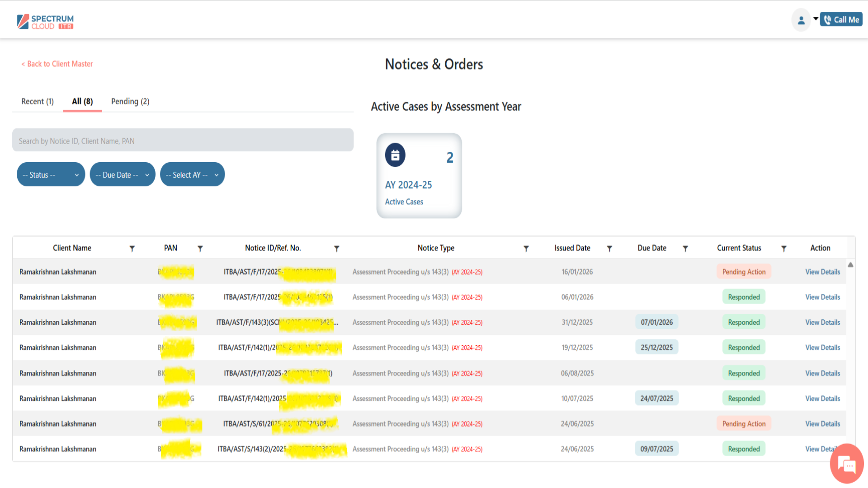Switch to the Pending (2) tab
Screen dimensions: 868x488
(x=130, y=101)
